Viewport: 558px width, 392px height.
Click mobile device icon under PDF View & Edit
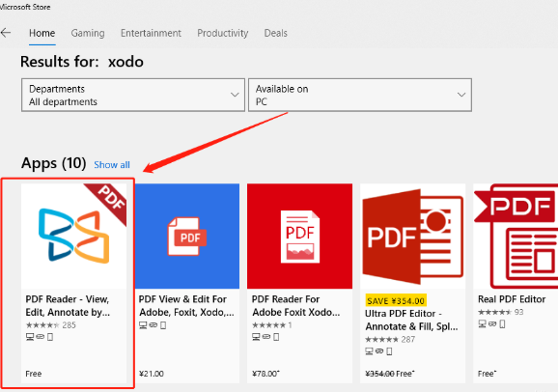point(163,325)
